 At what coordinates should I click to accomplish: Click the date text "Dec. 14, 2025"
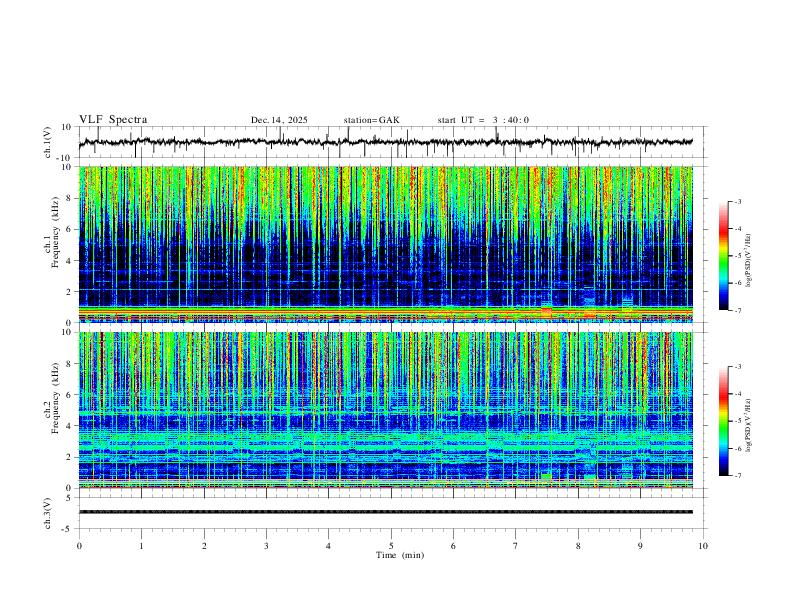point(279,120)
